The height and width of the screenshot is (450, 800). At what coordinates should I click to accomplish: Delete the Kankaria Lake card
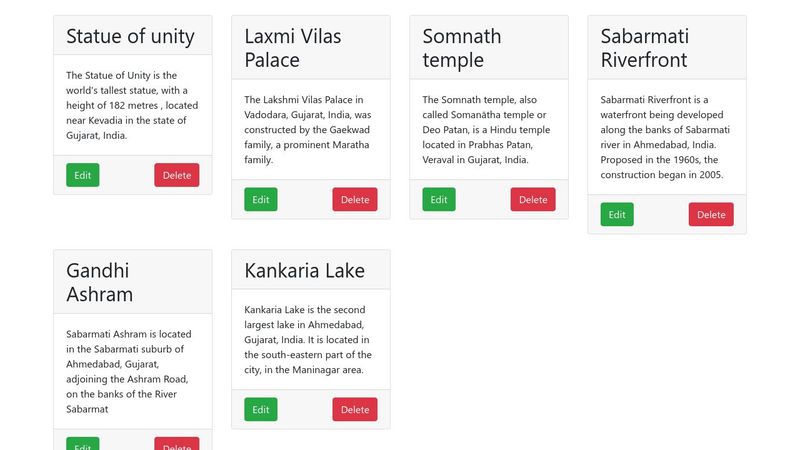click(354, 409)
